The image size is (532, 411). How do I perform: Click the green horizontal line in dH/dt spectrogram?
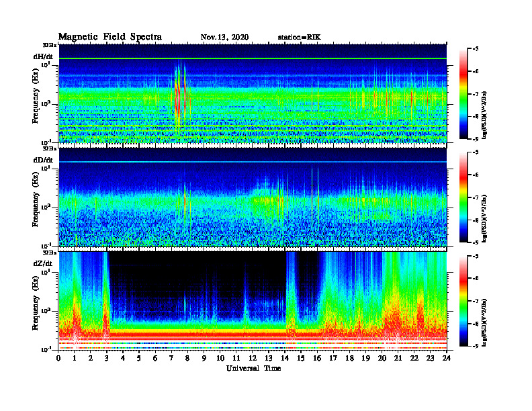pyautogui.click(x=253, y=58)
